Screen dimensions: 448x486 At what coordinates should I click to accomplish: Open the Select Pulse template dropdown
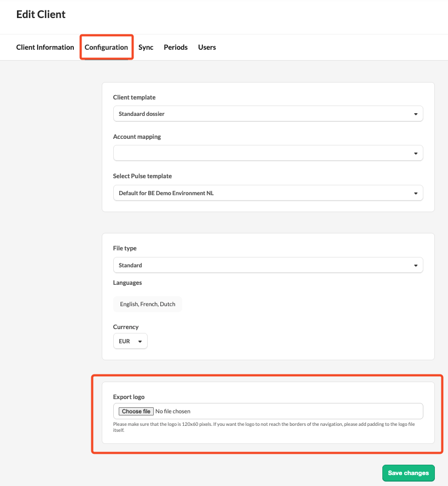click(268, 193)
